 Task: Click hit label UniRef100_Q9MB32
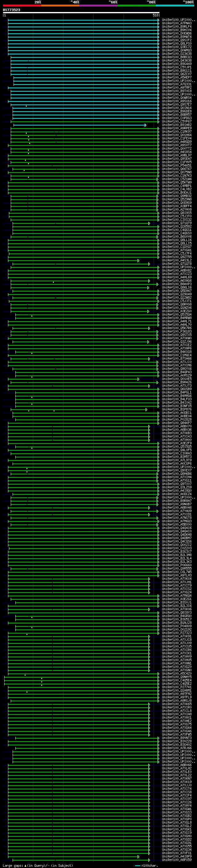[176, 196]
